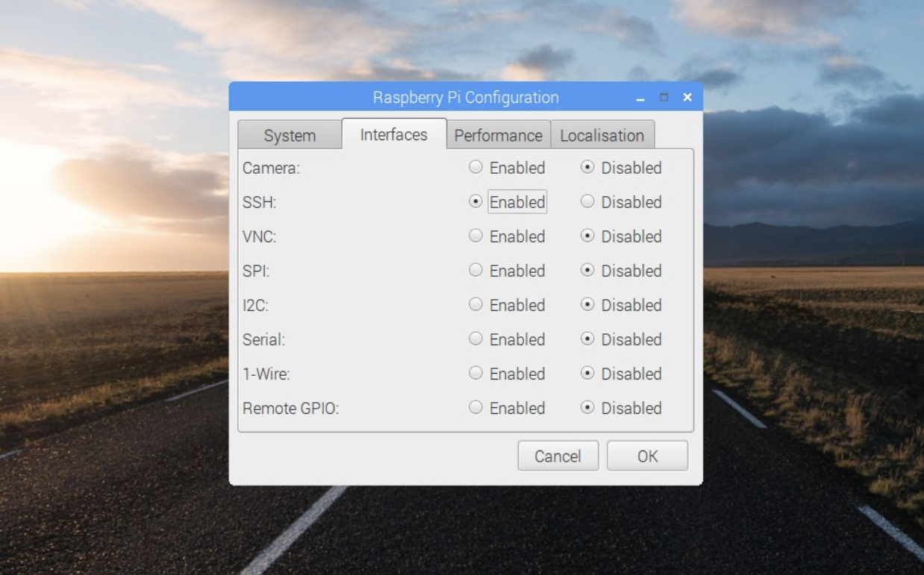Image resolution: width=924 pixels, height=575 pixels.
Task: Click the VNC: label
Action: tap(260, 237)
